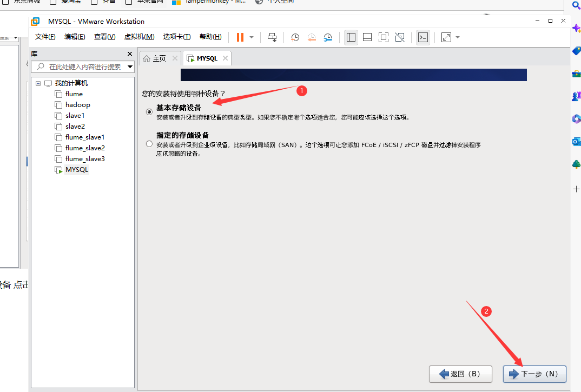The width and height of the screenshot is (581, 392).
Task: Select the slave1 virtual machine
Action: pos(75,115)
